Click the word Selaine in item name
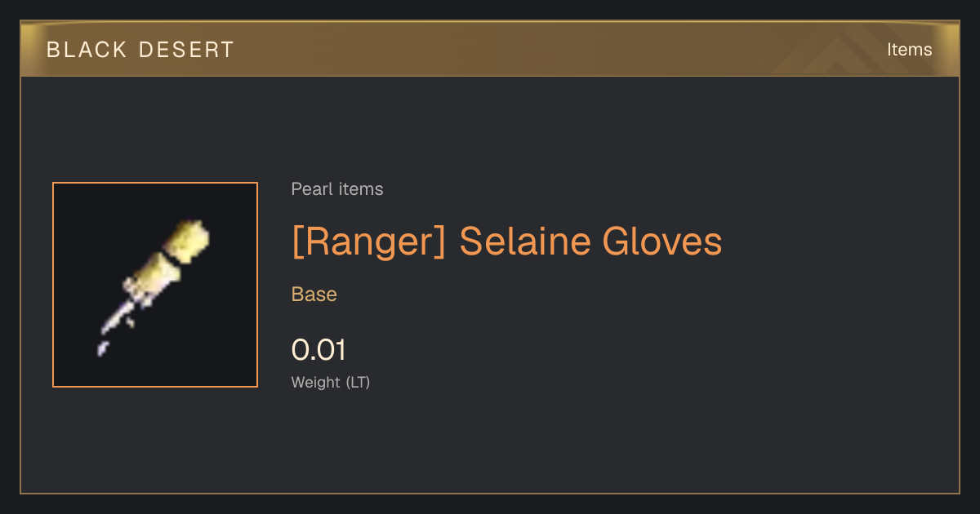The height and width of the screenshot is (514, 980). [524, 241]
